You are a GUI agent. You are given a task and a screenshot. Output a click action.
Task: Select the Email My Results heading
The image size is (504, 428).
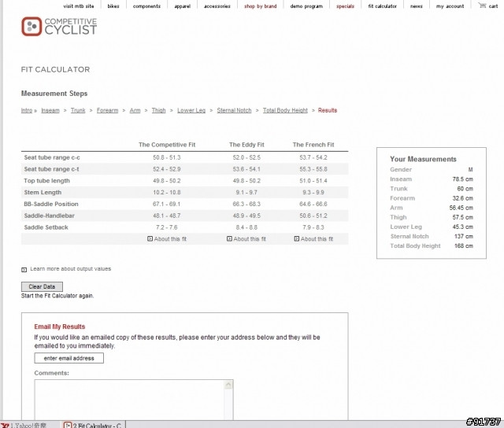(x=60, y=327)
